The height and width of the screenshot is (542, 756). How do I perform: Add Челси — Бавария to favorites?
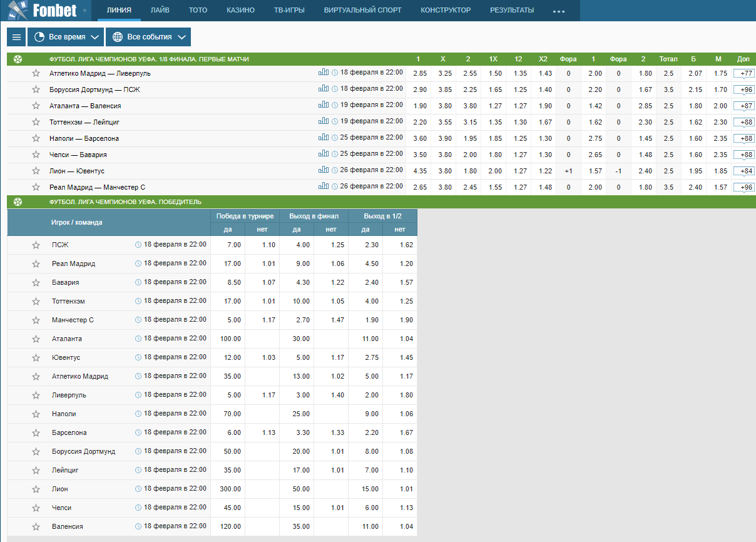36,155
